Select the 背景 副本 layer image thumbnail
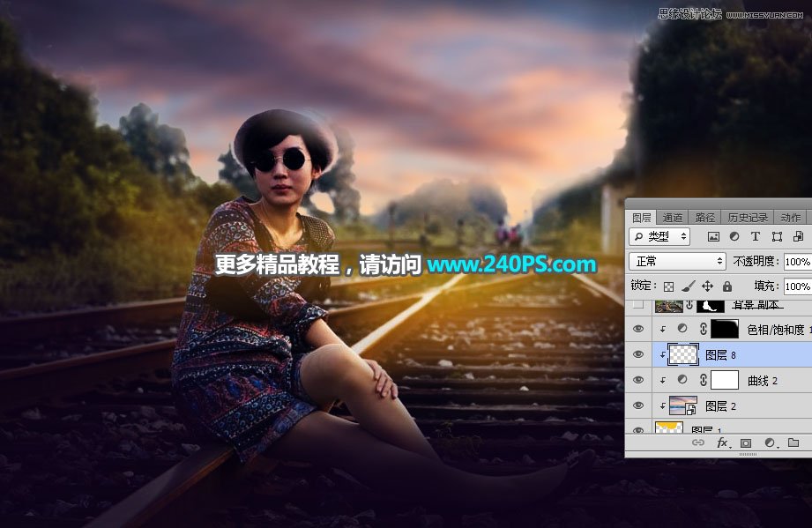Screen dimensions: 812x528 click(x=668, y=306)
